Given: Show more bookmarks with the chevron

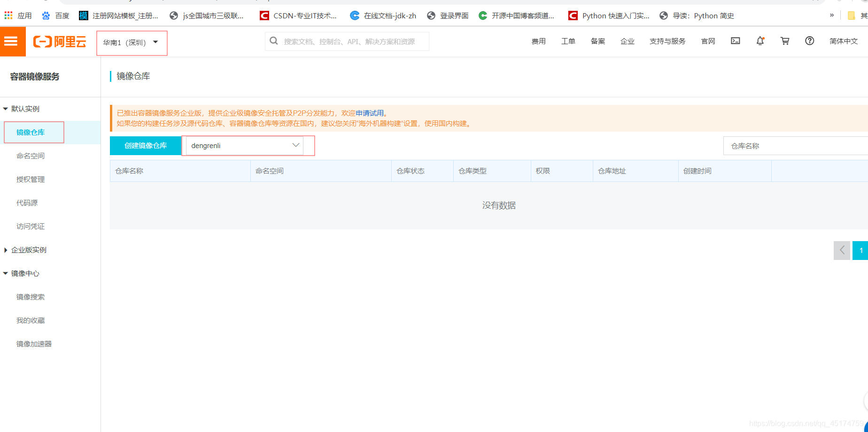Looking at the screenshot, I should [x=831, y=15].
